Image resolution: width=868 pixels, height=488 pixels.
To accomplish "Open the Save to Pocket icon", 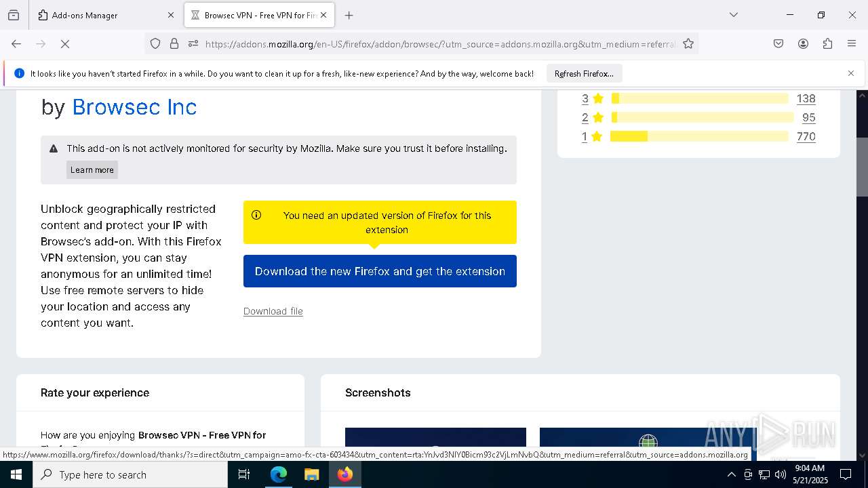I will pos(778,43).
